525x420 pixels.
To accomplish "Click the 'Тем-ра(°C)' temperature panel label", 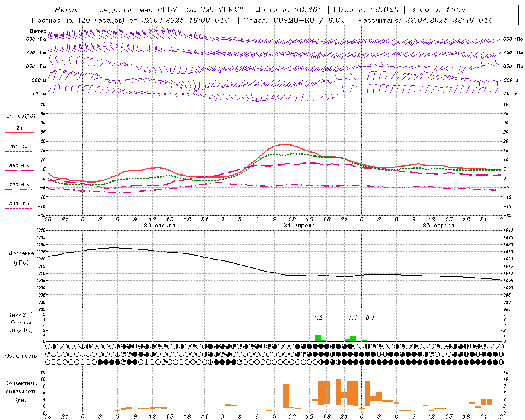I will point(19,116).
